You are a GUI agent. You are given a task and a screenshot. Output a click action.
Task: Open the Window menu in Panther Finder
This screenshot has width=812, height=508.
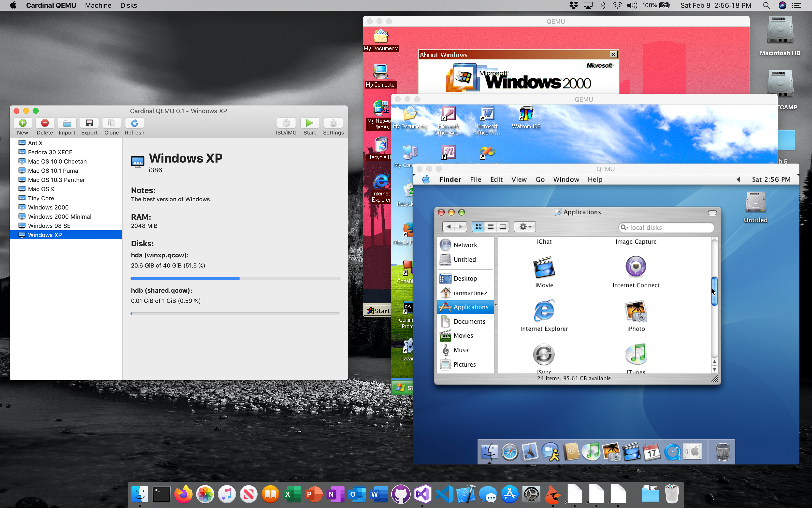[x=566, y=179]
